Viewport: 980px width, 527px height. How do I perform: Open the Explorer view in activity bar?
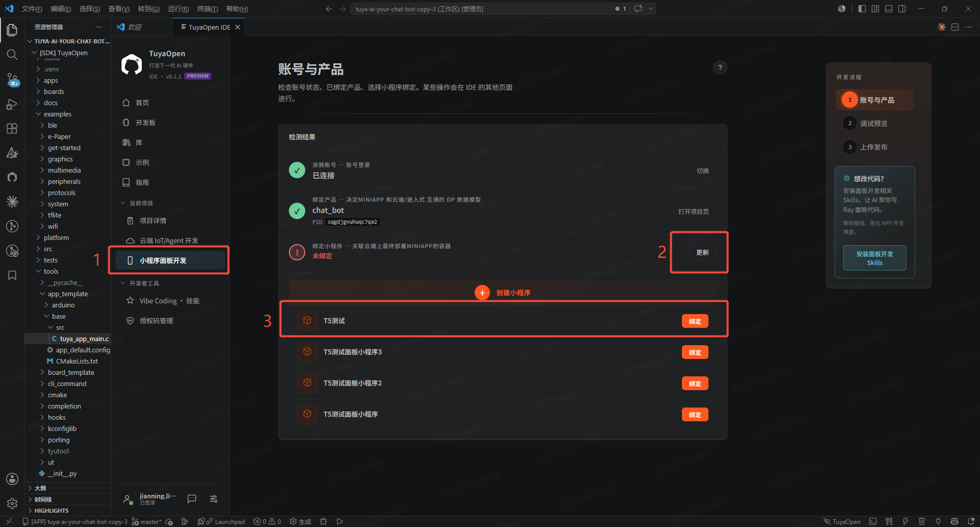(12, 30)
